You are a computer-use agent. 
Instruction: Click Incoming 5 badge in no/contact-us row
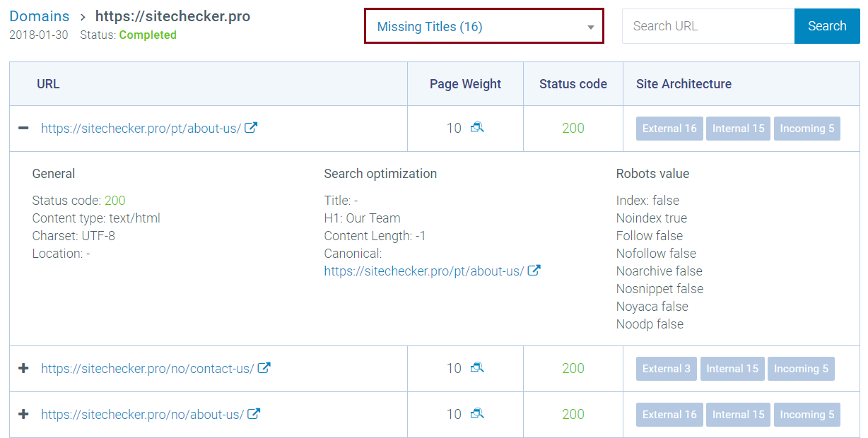(x=801, y=369)
